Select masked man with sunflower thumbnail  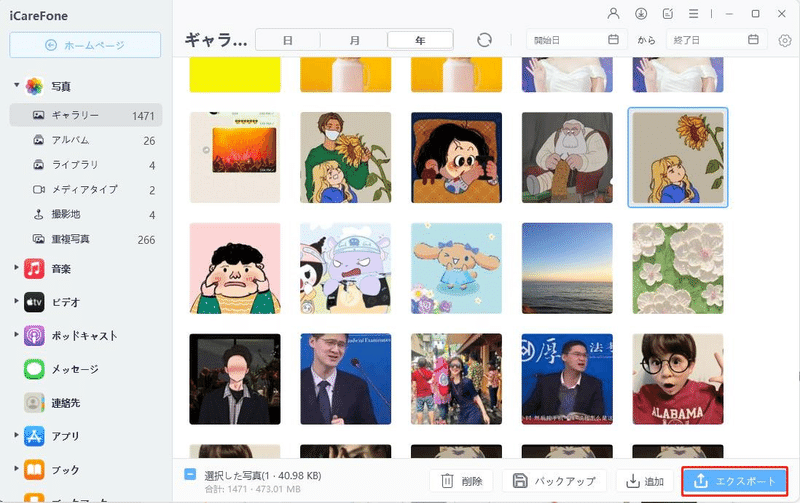345,157
